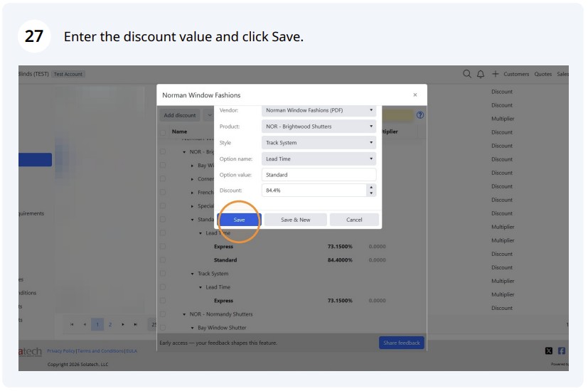This screenshot has height=391, width=588.
Task: Go to the last page of results
Action: 135,324
